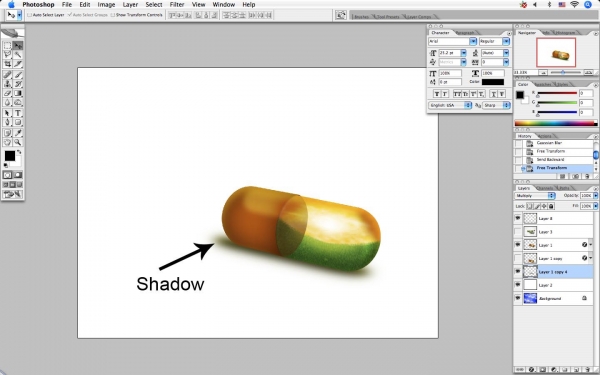
Task: Switch to Quick Mask mode
Action: pyautogui.click(x=18, y=175)
